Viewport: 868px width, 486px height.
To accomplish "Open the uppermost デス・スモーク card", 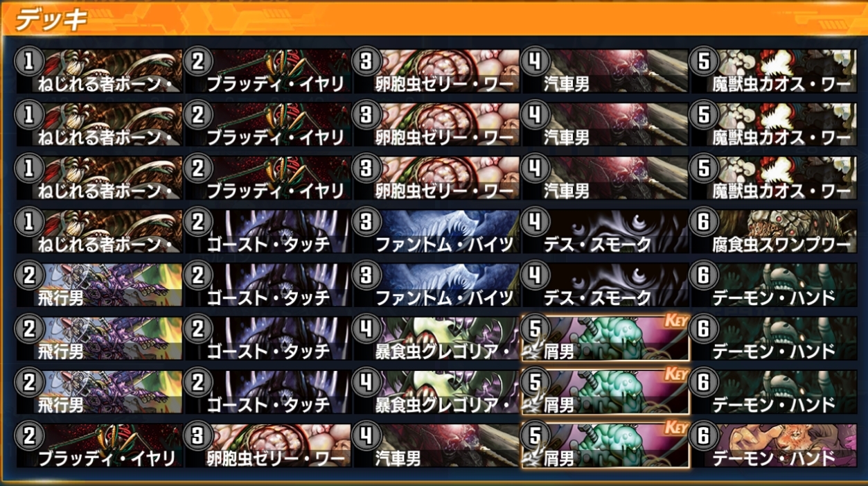I will coord(604,232).
